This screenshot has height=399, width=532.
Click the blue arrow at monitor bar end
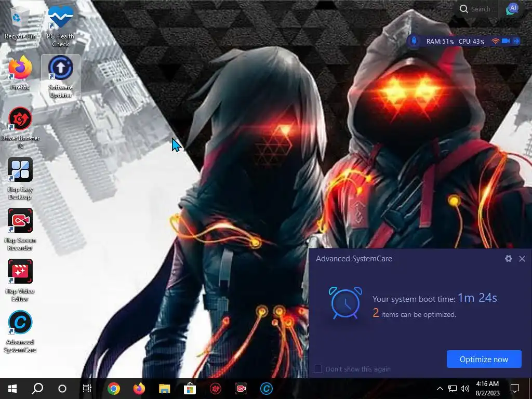(516, 41)
